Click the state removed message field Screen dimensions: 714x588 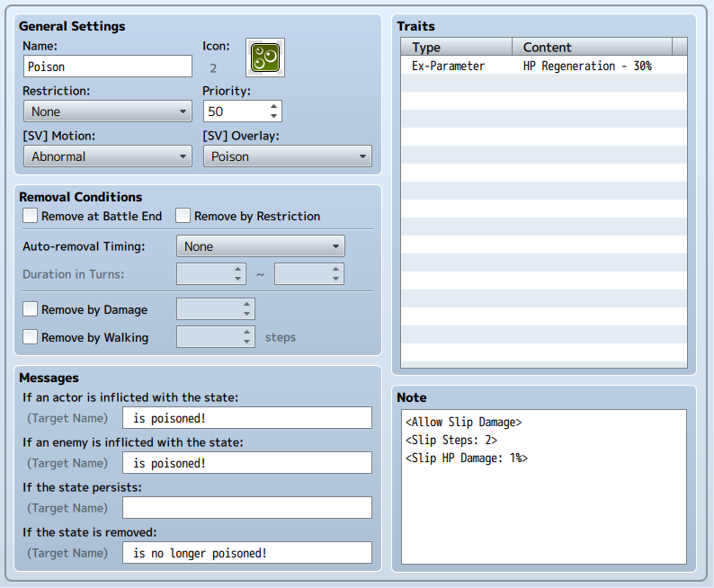coord(246,553)
